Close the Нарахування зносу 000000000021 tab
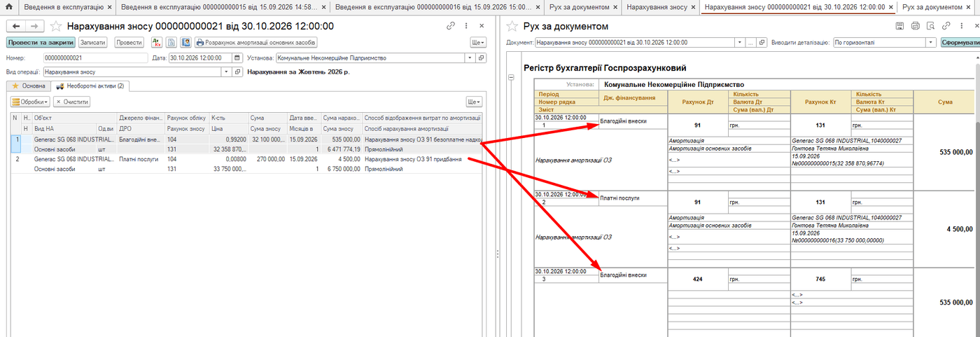The image size is (980, 337). 890,8
